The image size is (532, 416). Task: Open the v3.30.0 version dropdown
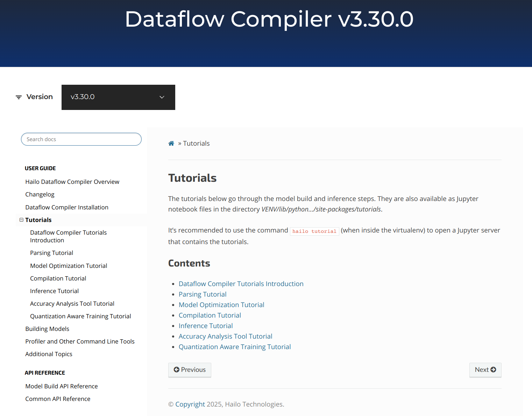[x=118, y=97]
